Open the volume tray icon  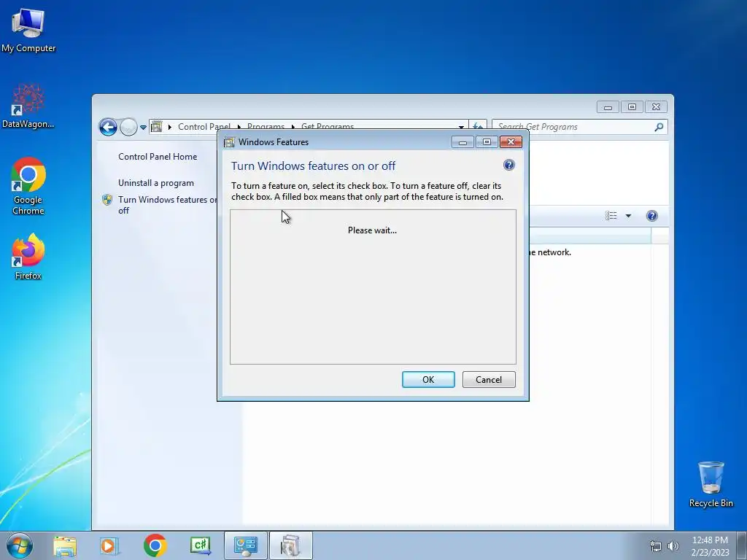pyautogui.click(x=673, y=546)
